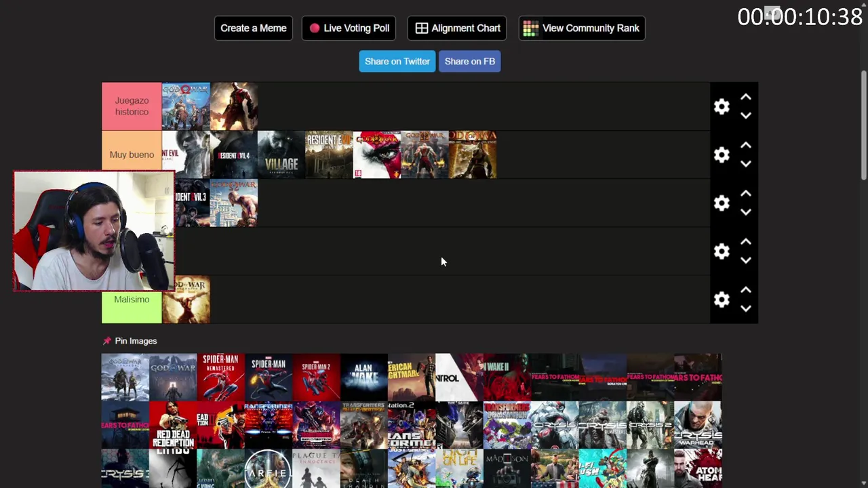Pick Kratos fire cover in Juegazo historico tier
The width and height of the screenshot is (868, 488).
point(234,106)
